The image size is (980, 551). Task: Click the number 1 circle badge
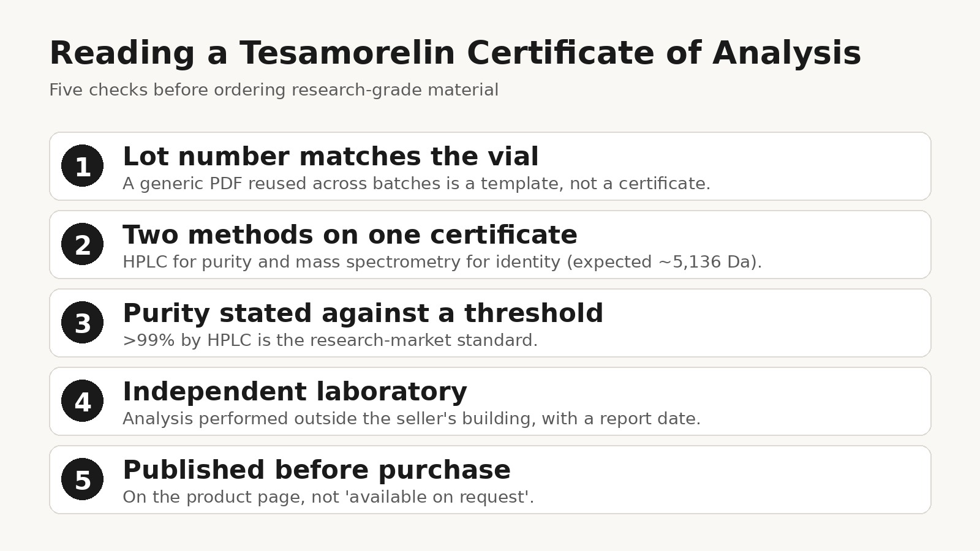(82, 166)
